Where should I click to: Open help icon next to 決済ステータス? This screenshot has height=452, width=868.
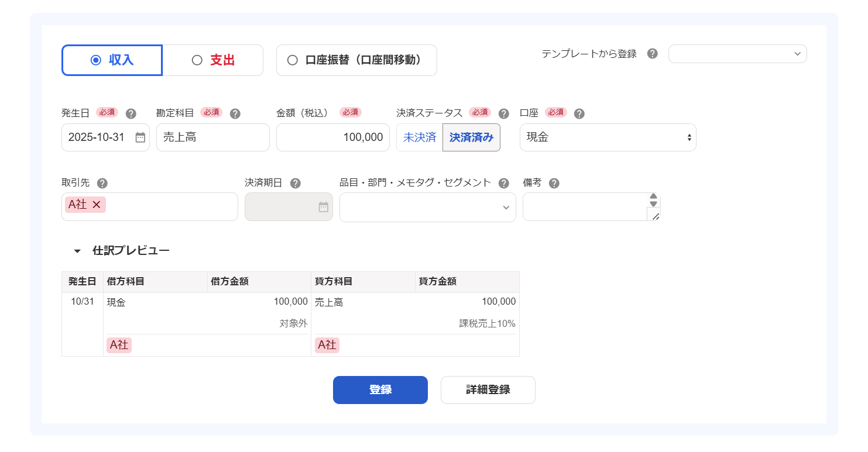point(503,113)
